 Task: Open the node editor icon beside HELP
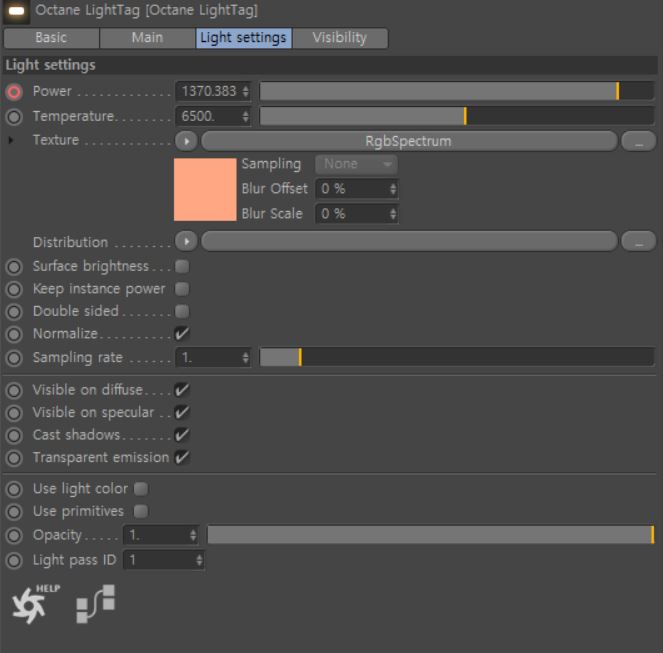click(96, 604)
